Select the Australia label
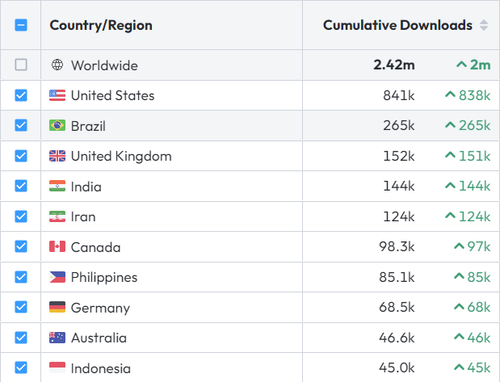The image size is (500, 382). (99, 338)
